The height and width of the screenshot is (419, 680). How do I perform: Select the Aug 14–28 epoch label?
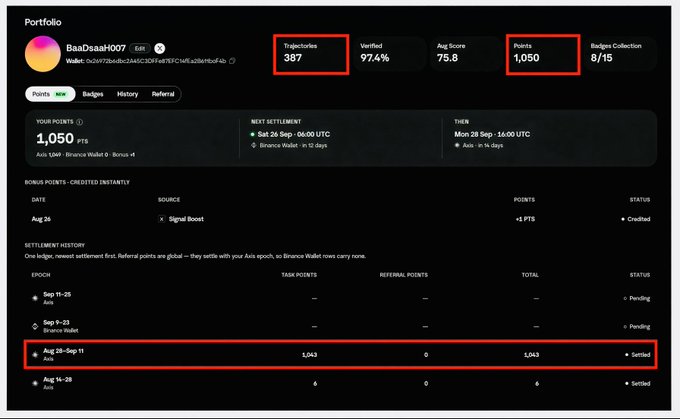(x=58, y=380)
